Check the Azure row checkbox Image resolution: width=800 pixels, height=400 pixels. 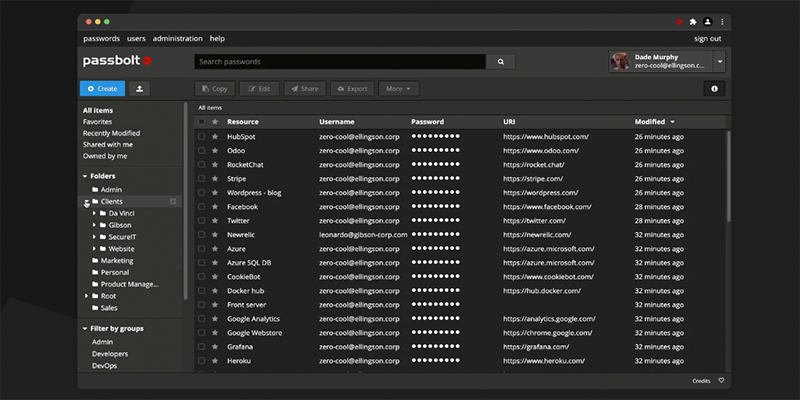202,249
